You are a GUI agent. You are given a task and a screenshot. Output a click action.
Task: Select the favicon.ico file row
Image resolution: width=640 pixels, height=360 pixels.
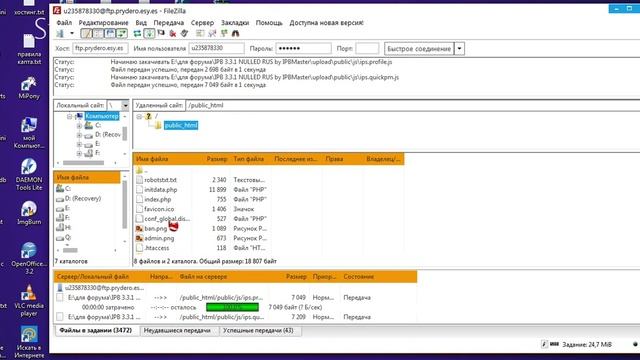point(269,209)
